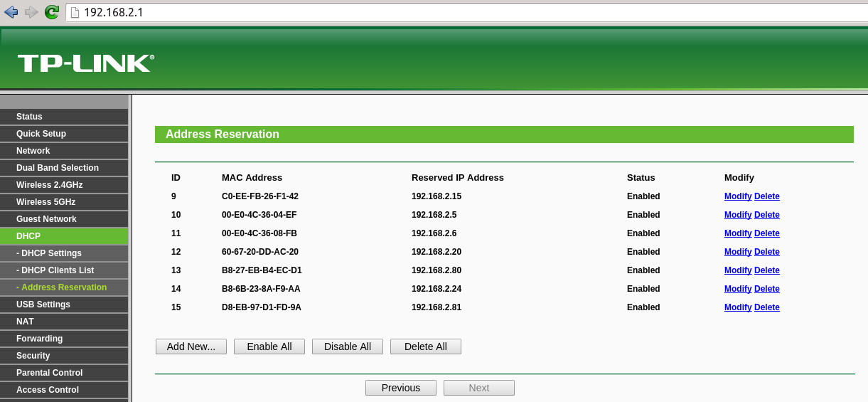Viewport: 868px width, 402px height.
Task: Click the Disable All button
Action: click(x=348, y=347)
